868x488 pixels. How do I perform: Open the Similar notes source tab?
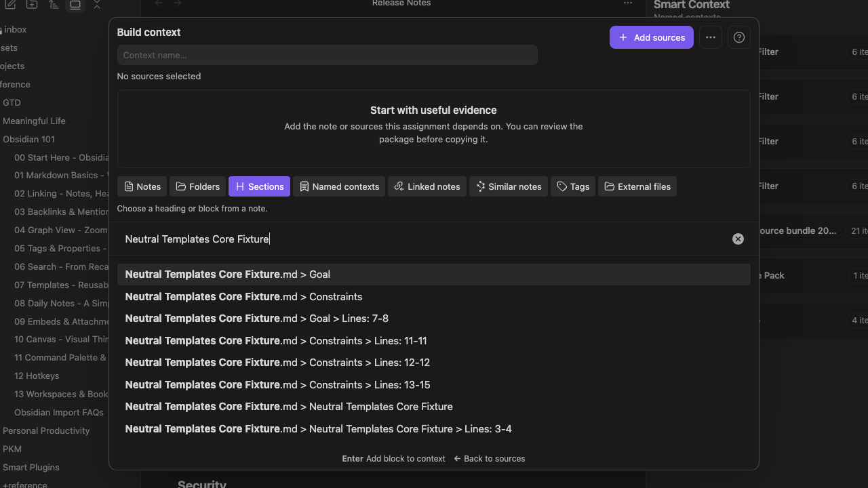(x=509, y=186)
